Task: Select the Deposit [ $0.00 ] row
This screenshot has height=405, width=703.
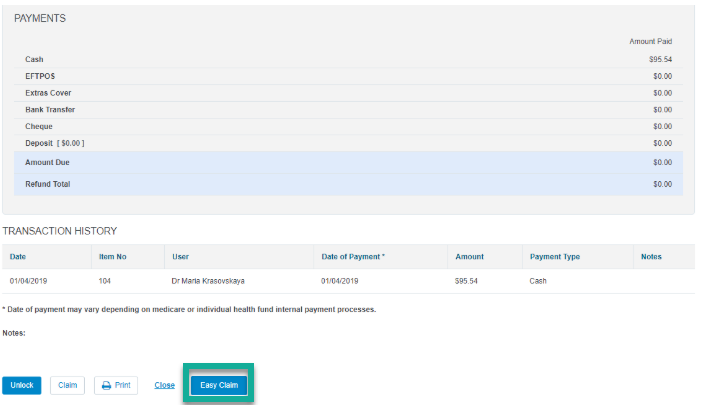Action: tap(348, 143)
